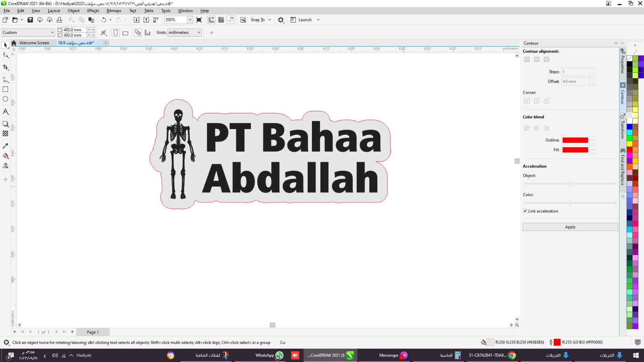Click the Object acceleration slider
Screen dimensions: 644x362
pos(570,184)
